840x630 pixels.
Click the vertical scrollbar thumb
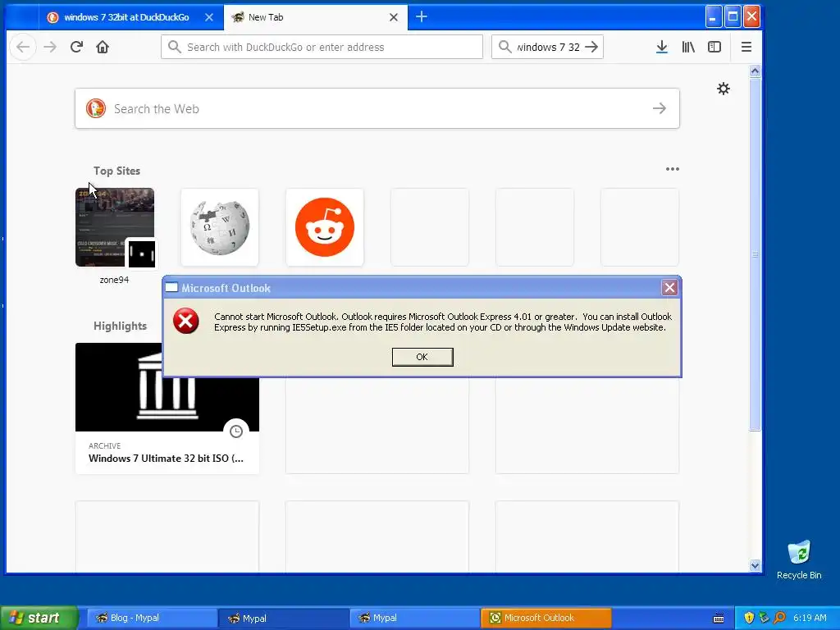tap(756, 253)
